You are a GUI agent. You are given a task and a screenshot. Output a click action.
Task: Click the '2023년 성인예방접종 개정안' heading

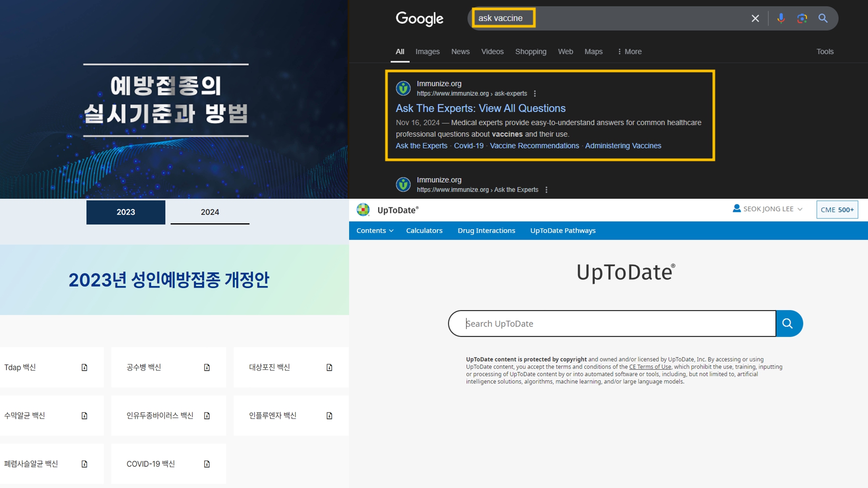pyautogui.click(x=169, y=280)
